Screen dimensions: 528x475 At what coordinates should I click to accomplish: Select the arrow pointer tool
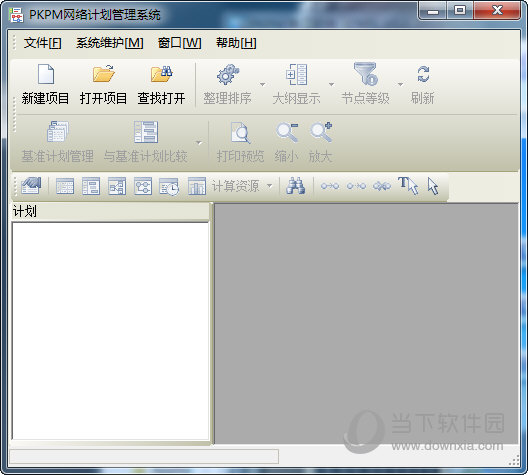click(x=433, y=186)
